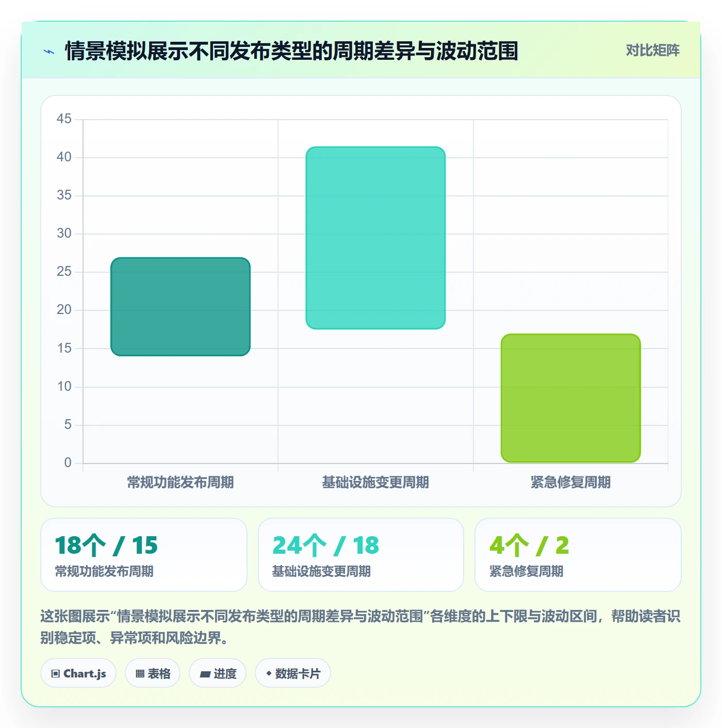Click y-axis value 40

[64, 157]
